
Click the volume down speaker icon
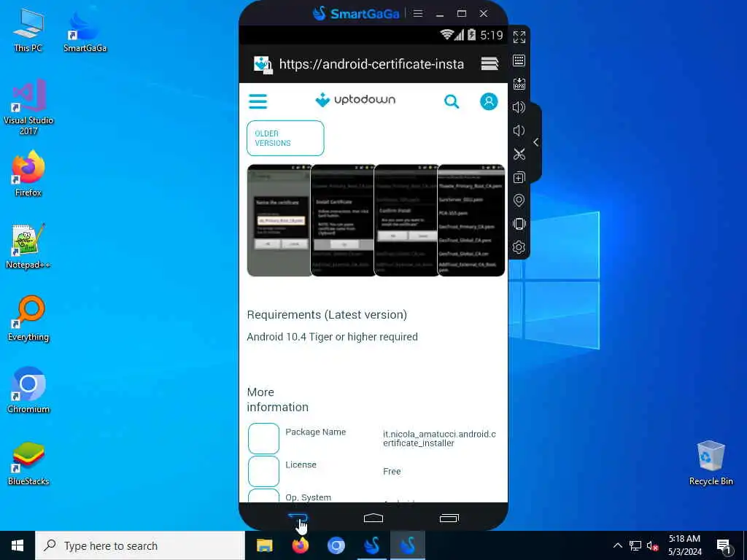click(x=519, y=131)
